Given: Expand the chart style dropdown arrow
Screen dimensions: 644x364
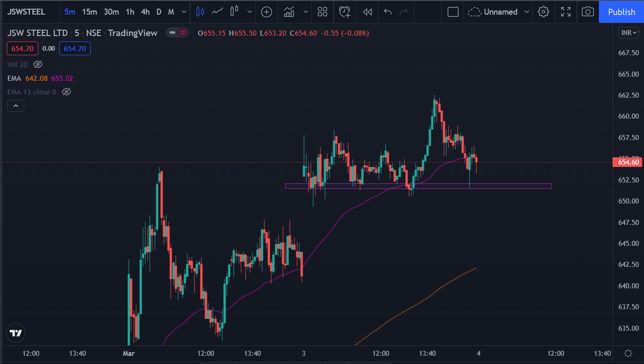Looking at the screenshot, I should click(249, 12).
